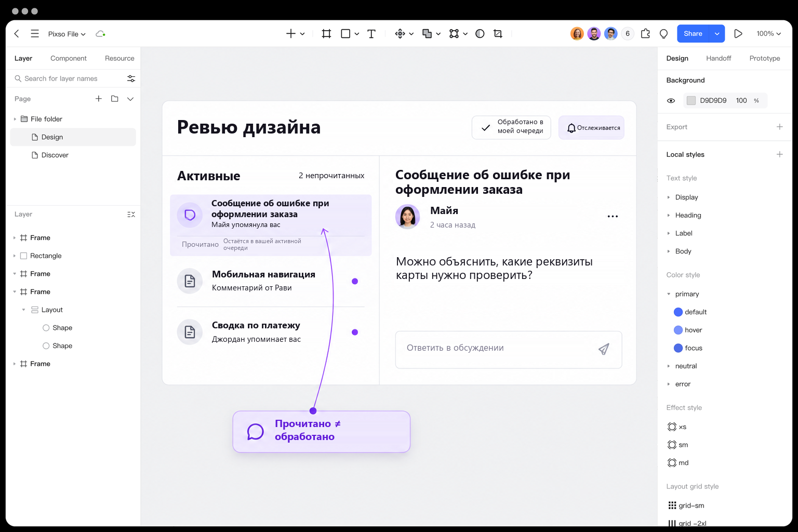Open the zoom level 100% dropdown
798x532 pixels.
pyautogui.click(x=769, y=34)
